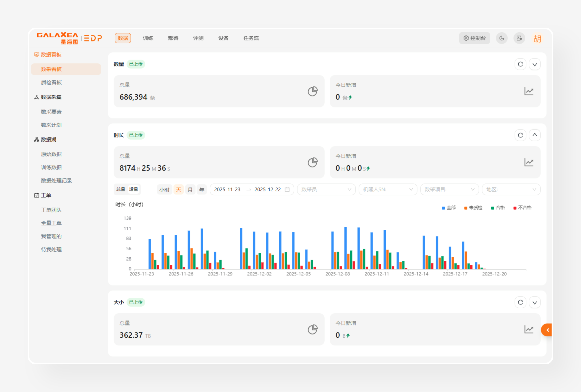581x392 pixels.
Task: Toggle dark mode moon icon
Action: 502,38
